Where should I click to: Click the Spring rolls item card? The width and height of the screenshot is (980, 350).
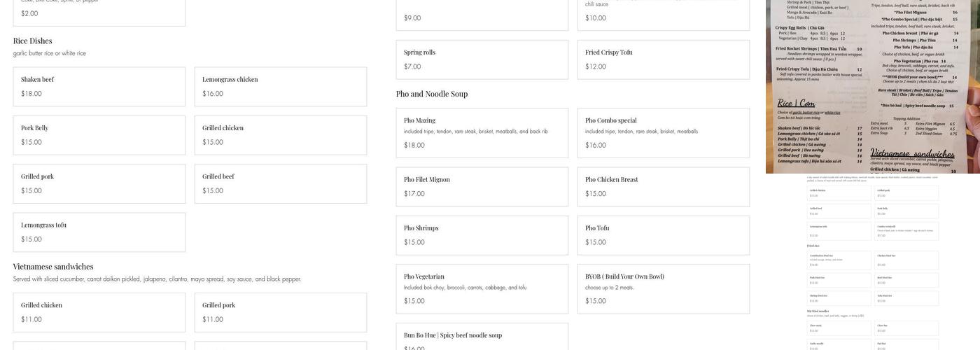click(x=482, y=59)
